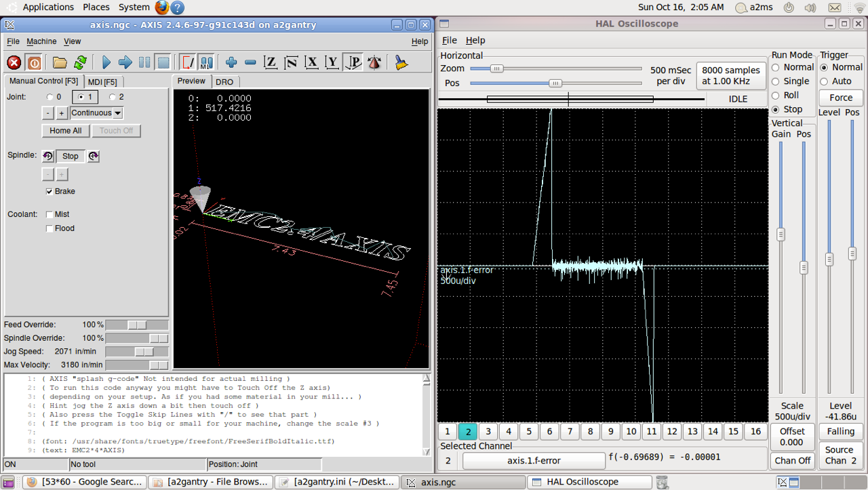This screenshot has width=868, height=490.
Task: Toggle the Emergency Stop button in AXIS
Action: [x=14, y=62]
